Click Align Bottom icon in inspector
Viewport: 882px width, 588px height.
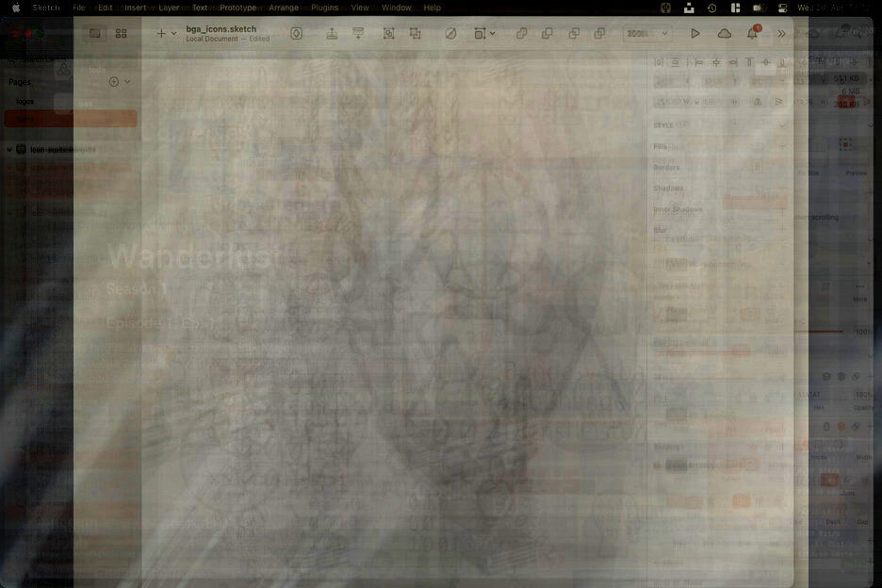[782, 63]
